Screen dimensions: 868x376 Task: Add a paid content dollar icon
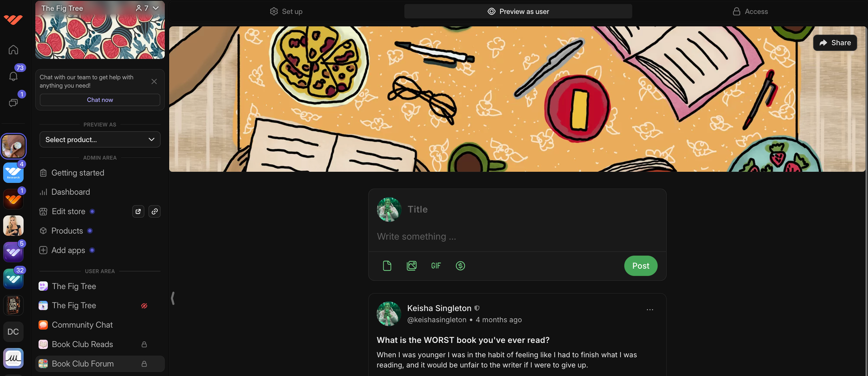[460, 266]
